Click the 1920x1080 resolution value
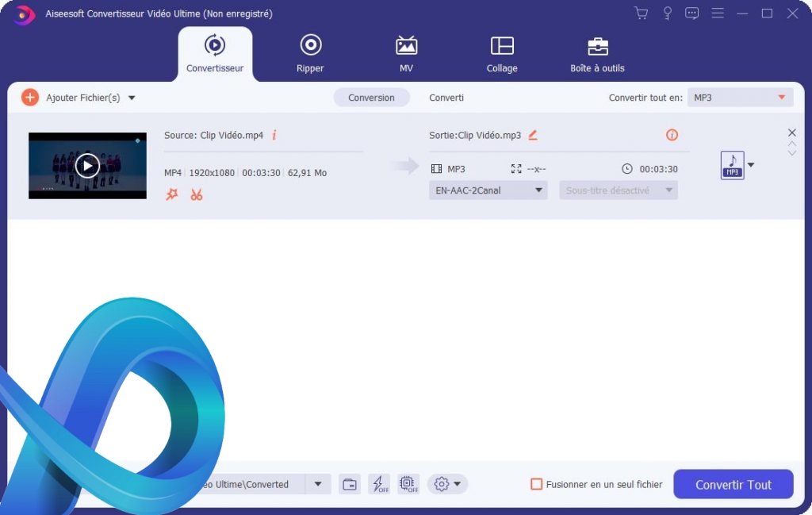The height and width of the screenshot is (515, 812). tap(212, 172)
